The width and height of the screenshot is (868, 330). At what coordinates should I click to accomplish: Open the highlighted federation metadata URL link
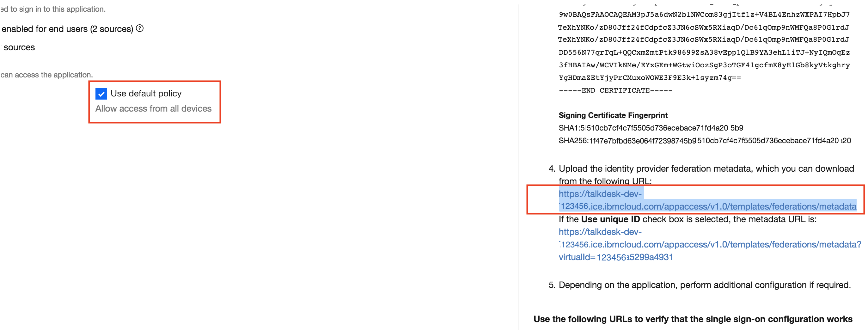pyautogui.click(x=707, y=200)
